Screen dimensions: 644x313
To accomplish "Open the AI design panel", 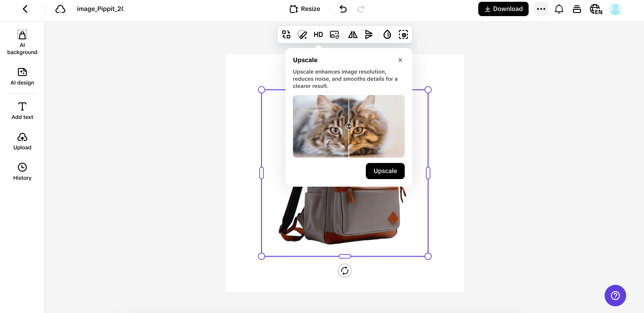I will coord(22,76).
